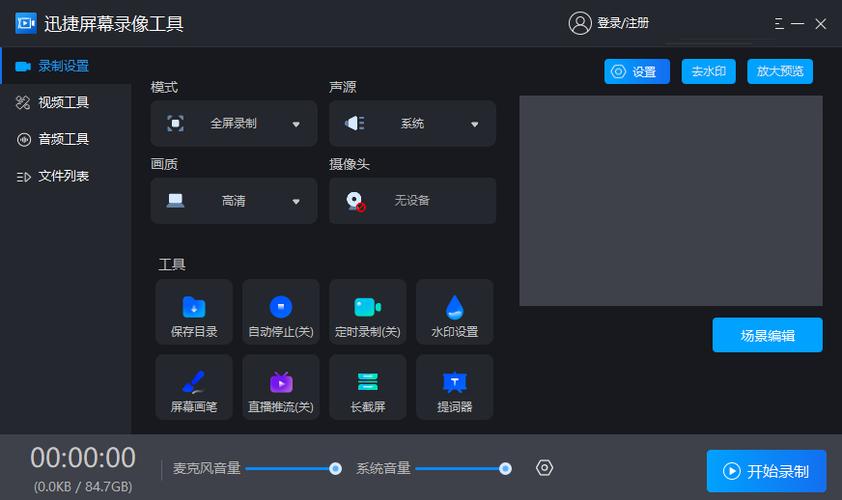Expand 画质 dropdown showing 高清
Screen dimensions: 842x500
click(x=234, y=201)
